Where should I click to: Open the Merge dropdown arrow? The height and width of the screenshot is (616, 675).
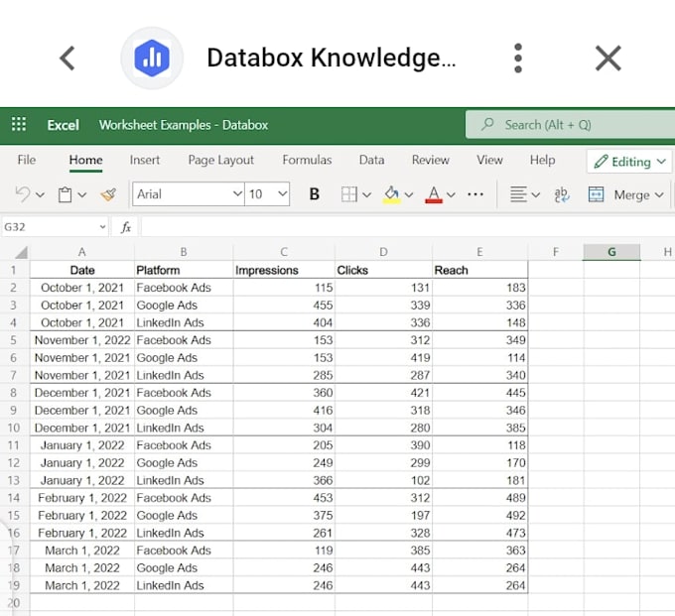pos(659,194)
